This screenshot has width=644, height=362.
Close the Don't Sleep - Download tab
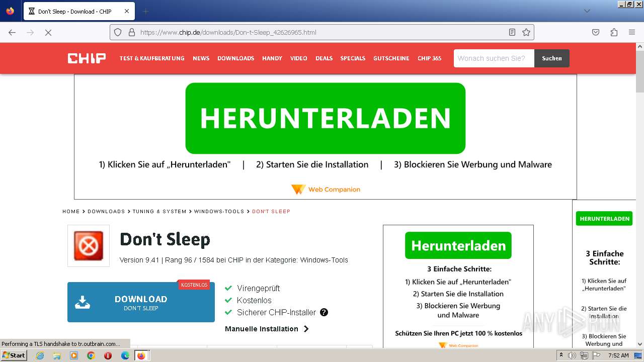coord(127,11)
